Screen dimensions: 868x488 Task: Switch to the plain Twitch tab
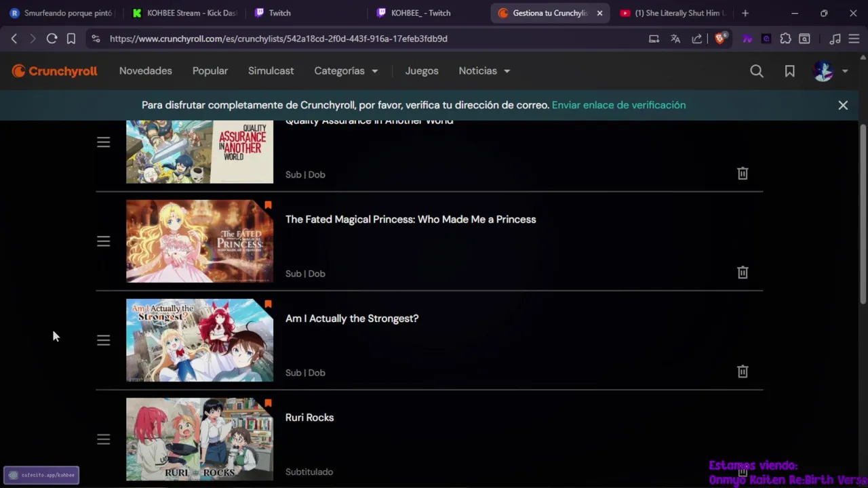pyautogui.click(x=308, y=13)
